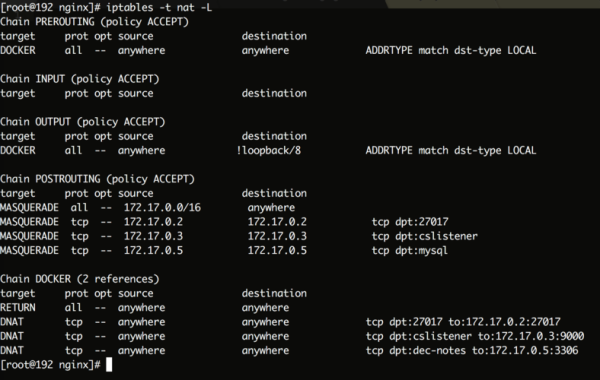Click the 'to:172.17.0.5:3306' DNAT target
This screenshot has width=600, height=380.
click(525, 351)
